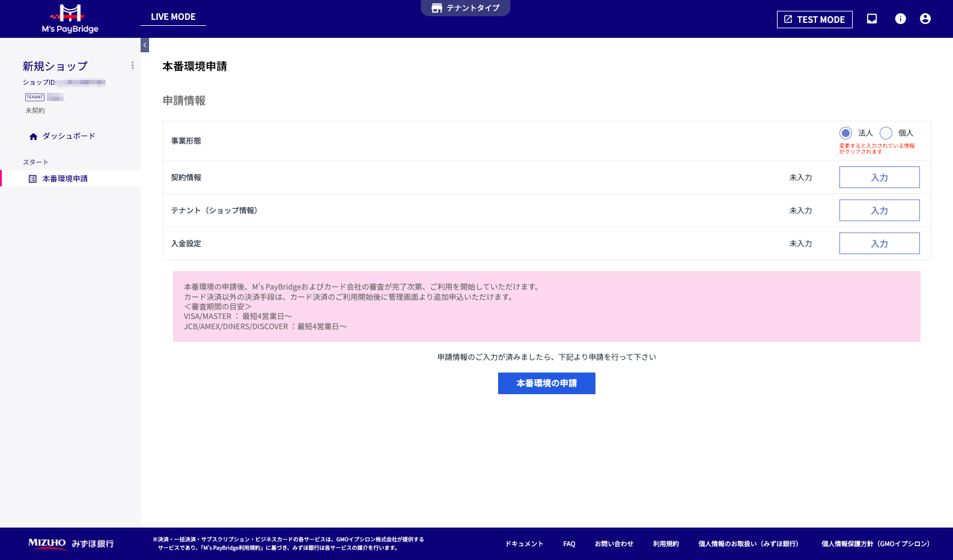
Task: Open the user account icon
Action: (925, 19)
